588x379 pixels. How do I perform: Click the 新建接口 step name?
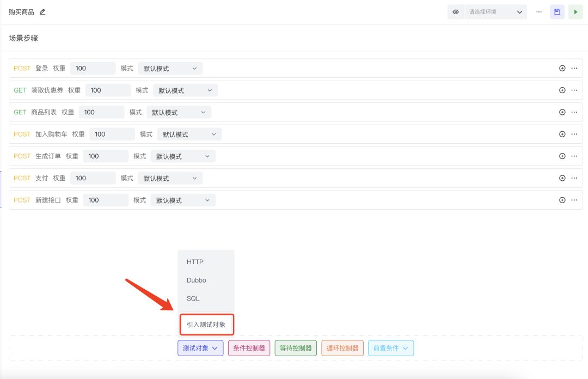point(48,200)
